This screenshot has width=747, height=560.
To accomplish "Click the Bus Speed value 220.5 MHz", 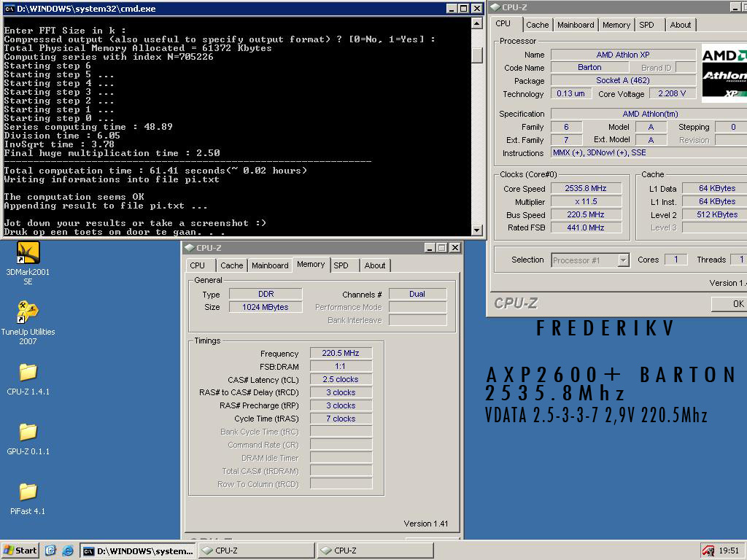I will tap(586, 214).
